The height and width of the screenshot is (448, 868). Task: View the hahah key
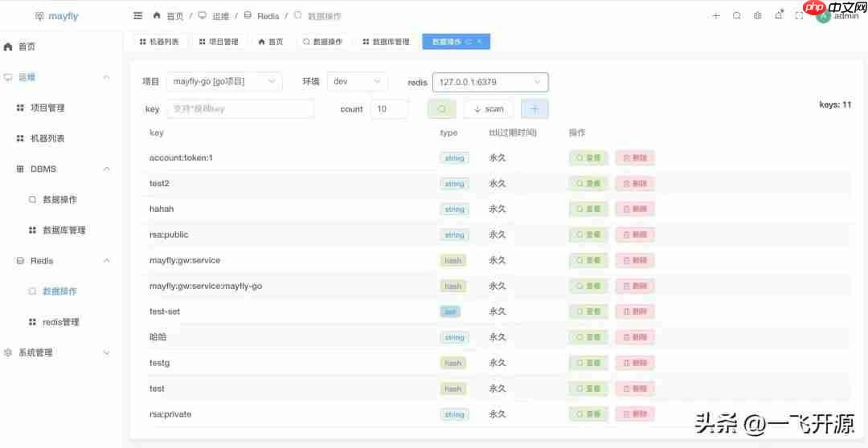(x=588, y=209)
